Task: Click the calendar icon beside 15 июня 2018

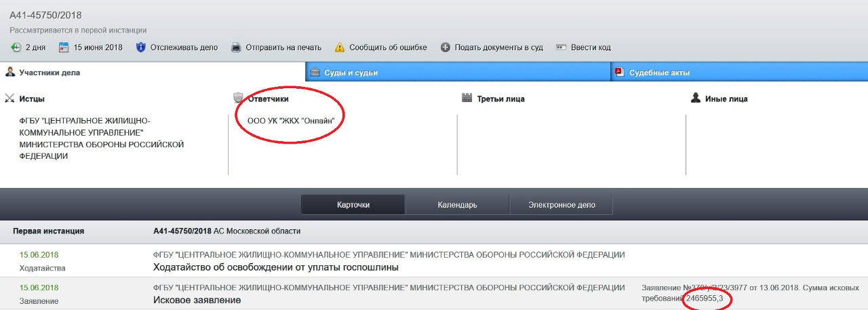Action: pos(64,47)
